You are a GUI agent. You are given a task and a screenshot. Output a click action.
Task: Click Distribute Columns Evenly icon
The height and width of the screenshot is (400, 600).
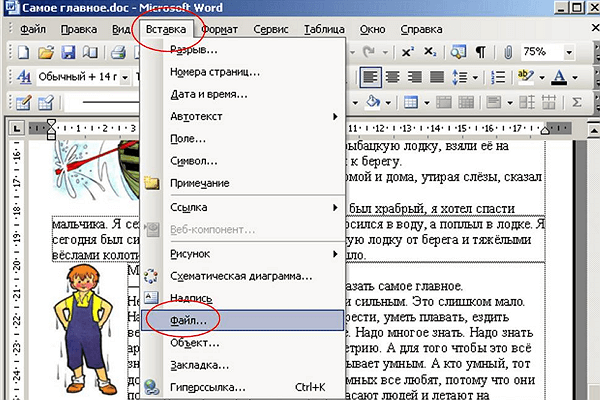point(549,102)
